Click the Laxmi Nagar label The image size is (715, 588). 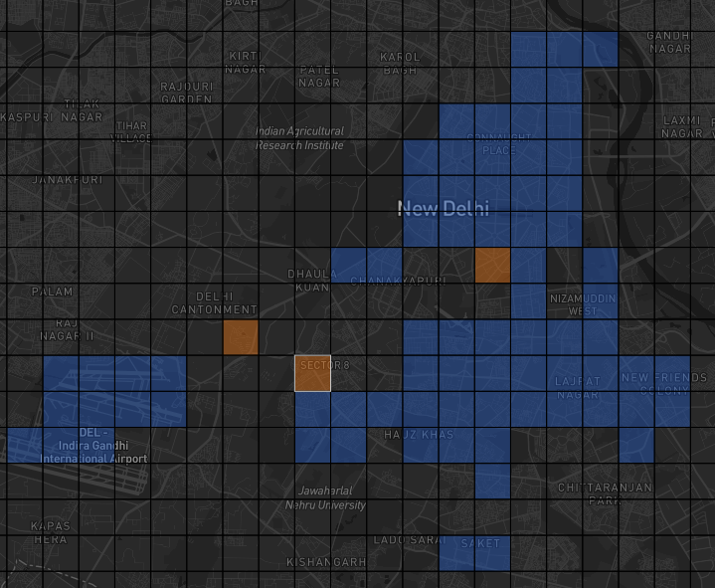click(682, 126)
